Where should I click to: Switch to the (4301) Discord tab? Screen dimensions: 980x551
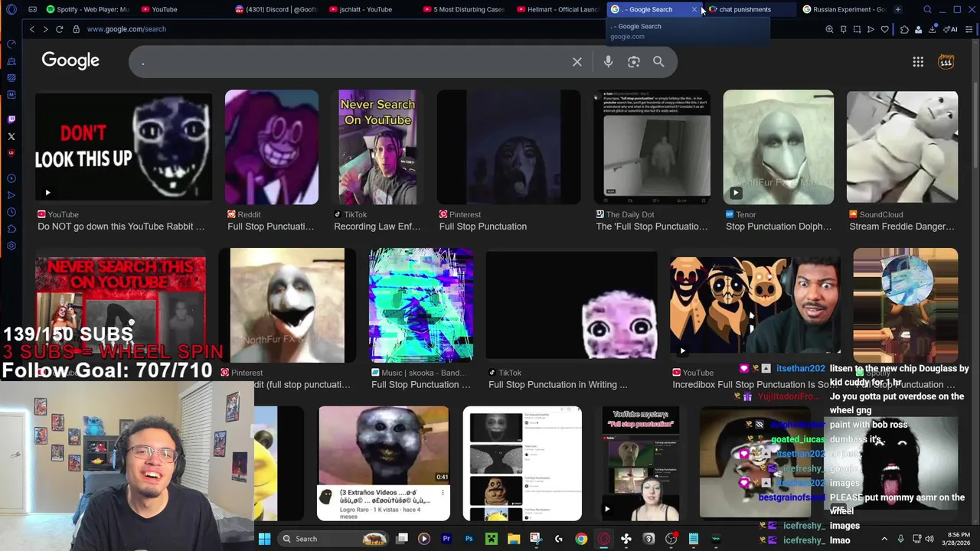pyautogui.click(x=278, y=9)
